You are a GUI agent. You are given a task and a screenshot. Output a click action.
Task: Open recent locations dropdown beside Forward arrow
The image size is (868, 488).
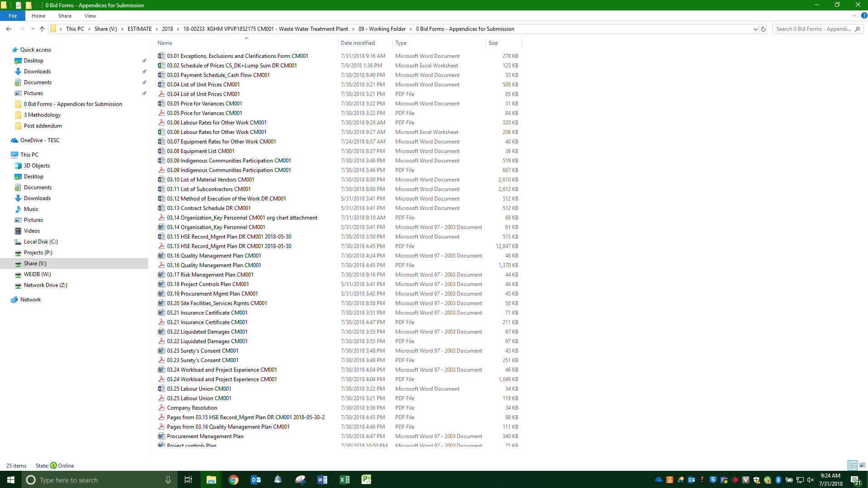(33, 29)
